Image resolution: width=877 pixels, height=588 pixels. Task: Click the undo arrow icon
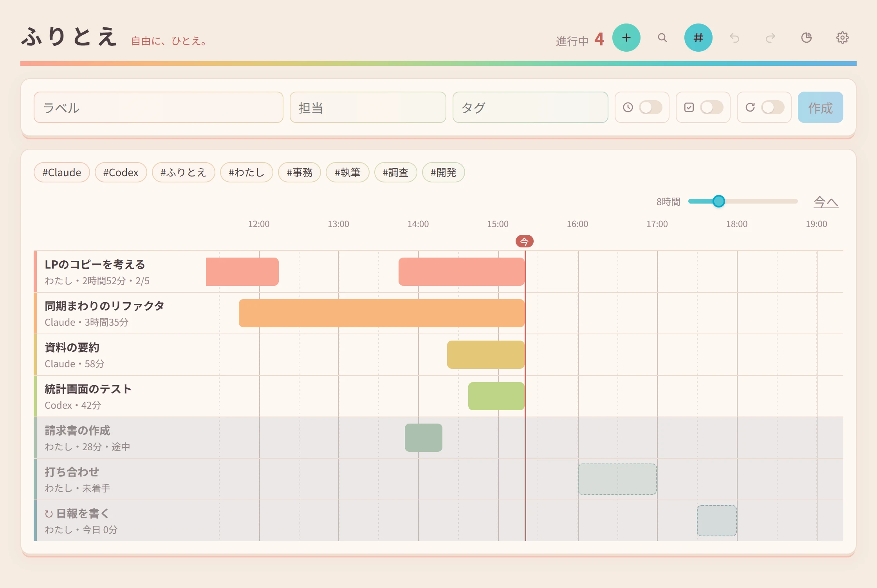tap(734, 38)
